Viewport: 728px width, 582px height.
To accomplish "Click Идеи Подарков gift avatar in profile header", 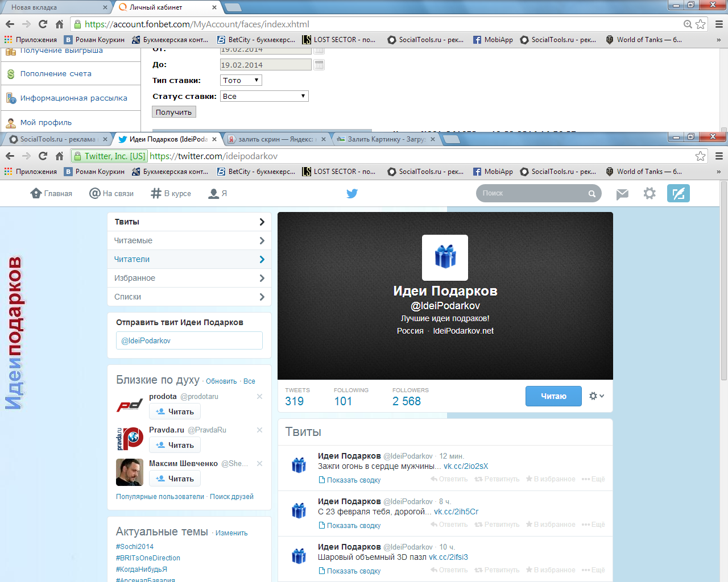I will (x=445, y=257).
